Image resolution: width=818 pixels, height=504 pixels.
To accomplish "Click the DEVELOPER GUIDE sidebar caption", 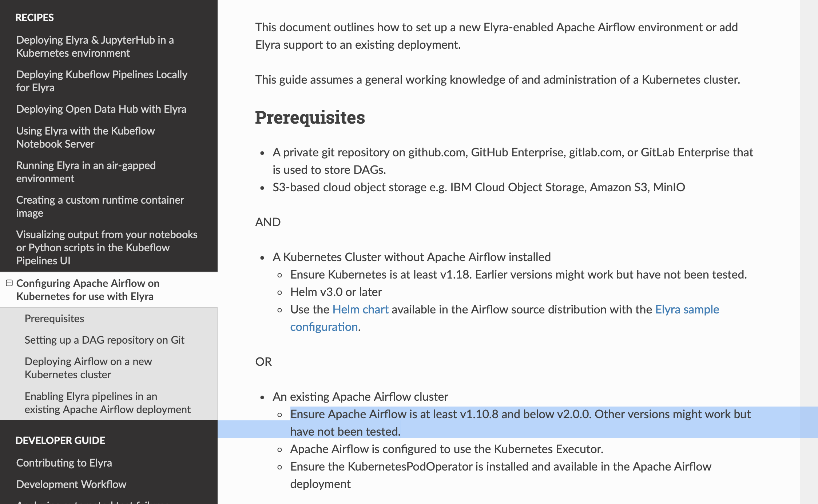I will click(x=60, y=440).
